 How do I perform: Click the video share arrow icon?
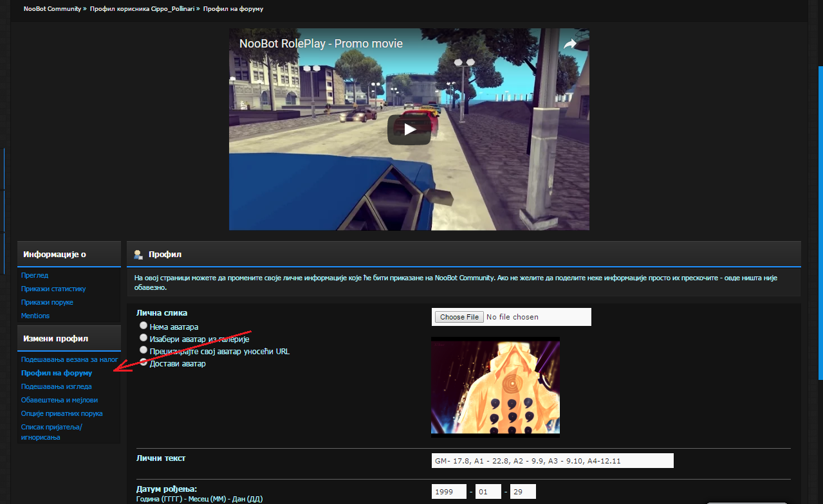pyautogui.click(x=570, y=44)
